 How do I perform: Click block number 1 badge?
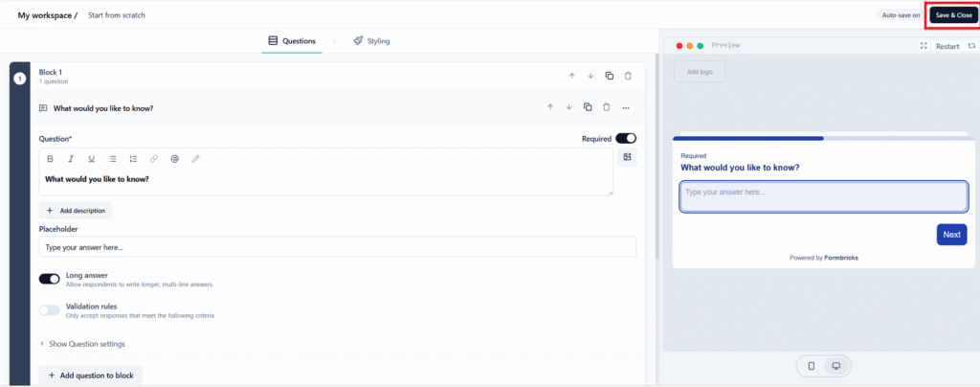tap(19, 79)
